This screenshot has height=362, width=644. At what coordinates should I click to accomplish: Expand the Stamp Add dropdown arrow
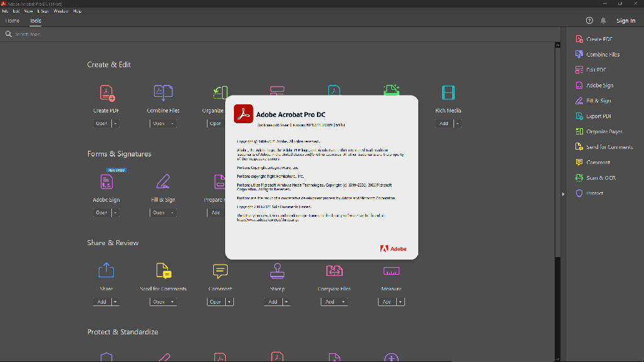point(286,302)
